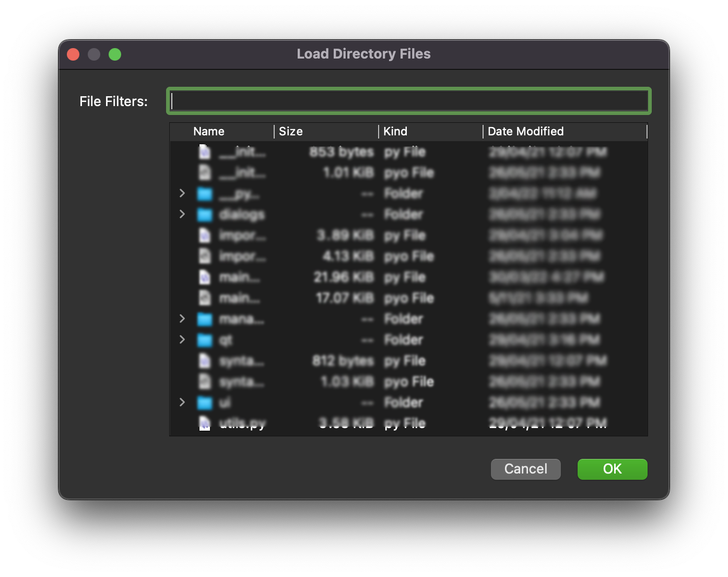Expand the ui folder chevron
Screen dimensions: 728x577
click(182, 402)
